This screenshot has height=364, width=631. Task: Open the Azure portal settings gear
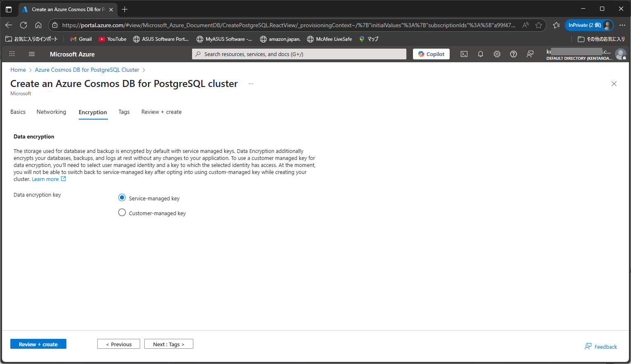[x=497, y=54]
